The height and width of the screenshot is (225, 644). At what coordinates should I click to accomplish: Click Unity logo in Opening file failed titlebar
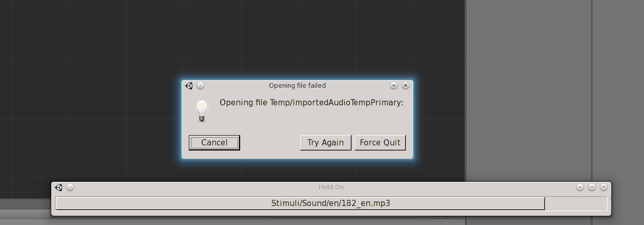click(189, 86)
